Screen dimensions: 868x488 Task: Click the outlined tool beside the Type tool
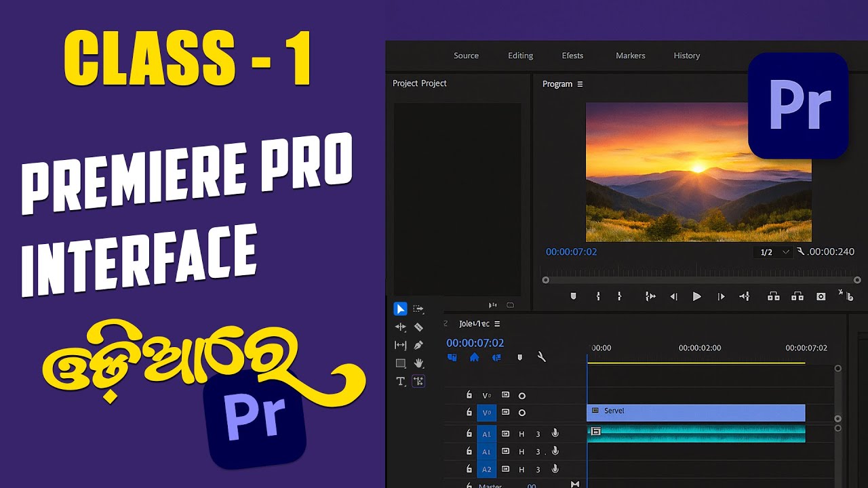418,381
